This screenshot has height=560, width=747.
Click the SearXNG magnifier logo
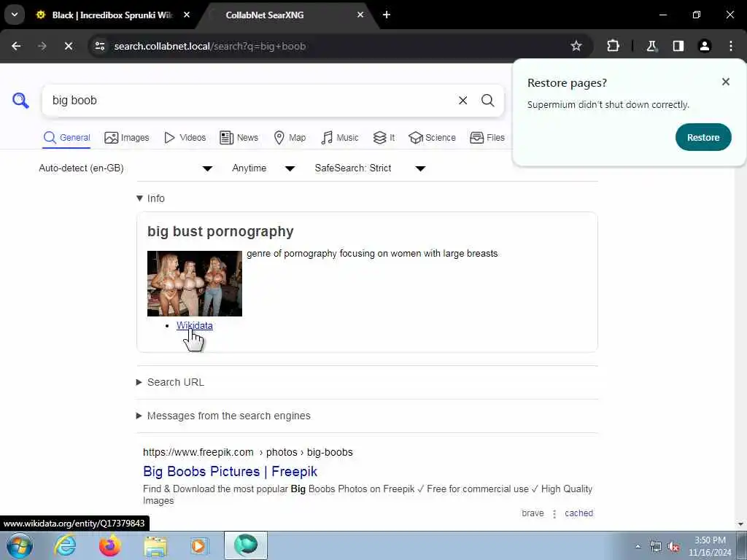point(20,101)
